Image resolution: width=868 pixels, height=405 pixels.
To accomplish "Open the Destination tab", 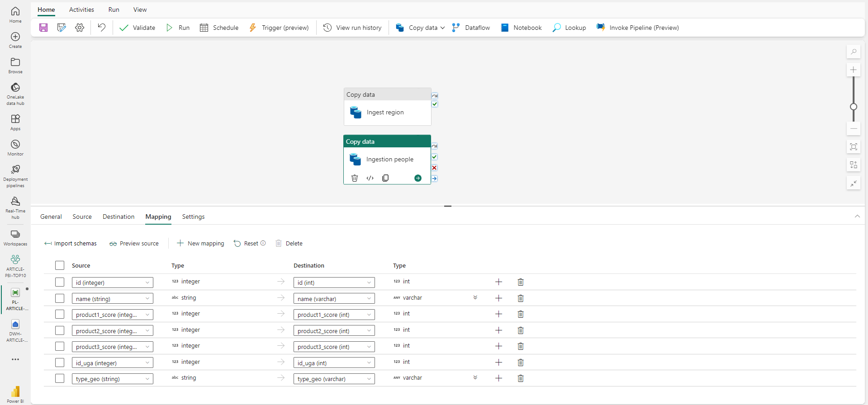I will coord(119,217).
